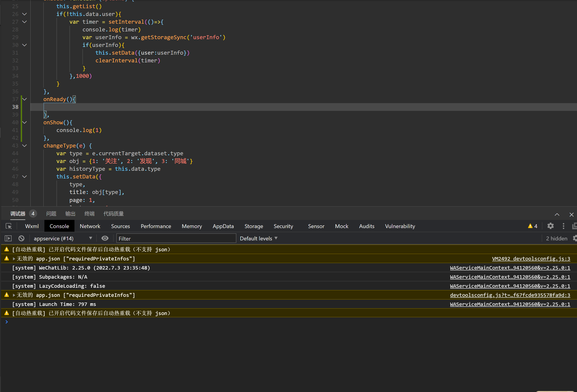Viewport: 577px width, 392px height.
Task: Click the warning count badge showing 4
Action: (533, 226)
